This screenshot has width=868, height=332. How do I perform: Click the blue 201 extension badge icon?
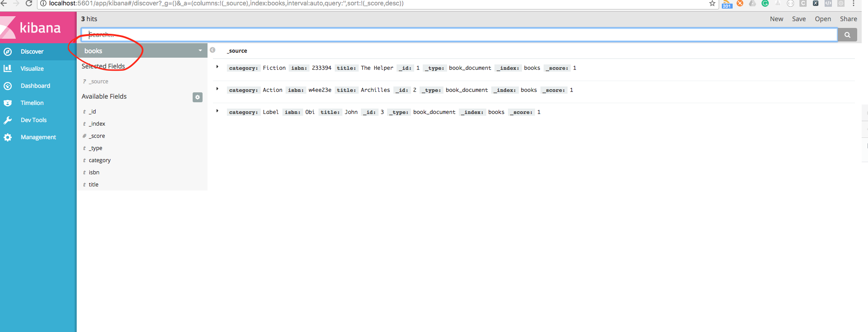point(727,4)
